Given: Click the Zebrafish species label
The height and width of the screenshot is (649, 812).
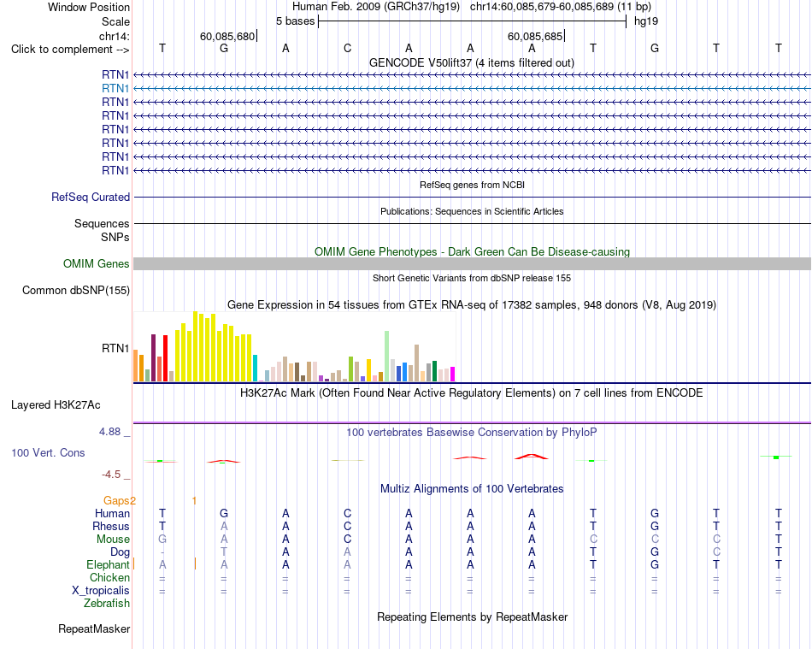Looking at the screenshot, I should tap(107, 603).
